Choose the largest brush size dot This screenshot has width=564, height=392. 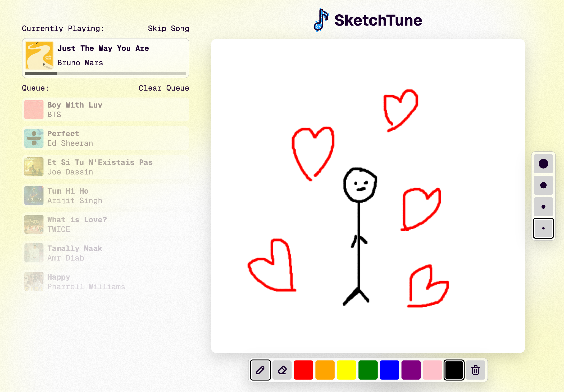coord(543,164)
